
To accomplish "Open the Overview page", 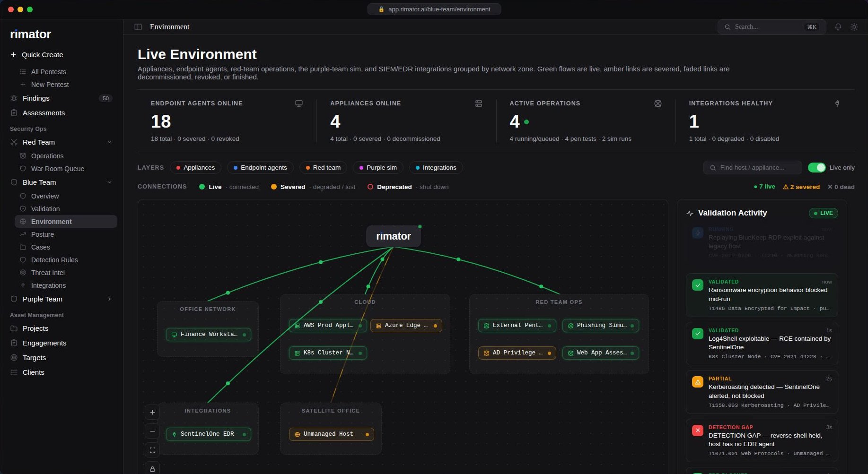I will point(66,196).
